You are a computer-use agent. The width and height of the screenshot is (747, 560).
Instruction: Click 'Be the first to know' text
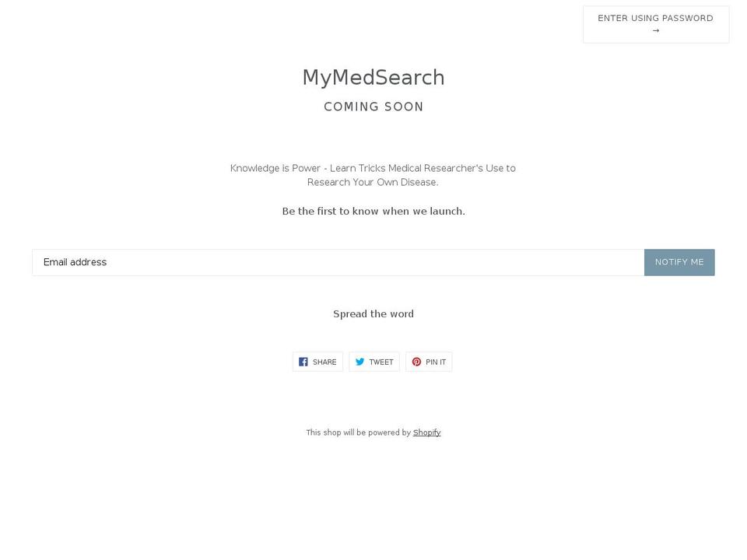(x=373, y=211)
